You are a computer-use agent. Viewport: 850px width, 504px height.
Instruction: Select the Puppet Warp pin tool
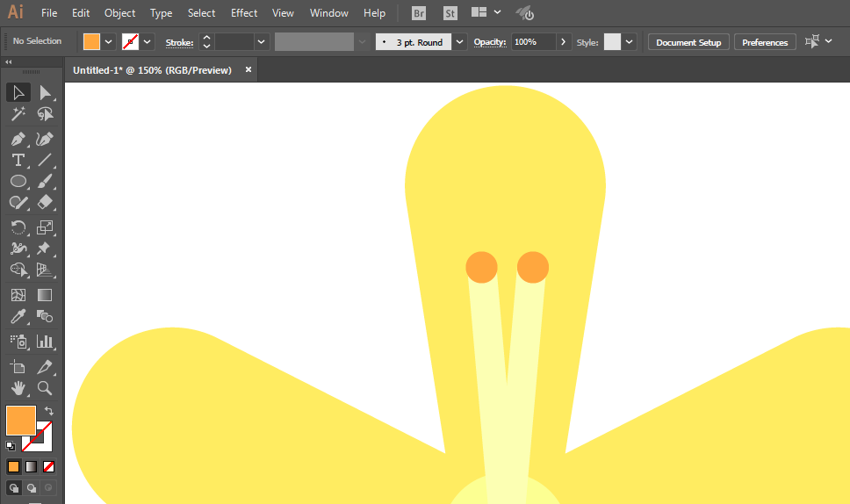coord(45,248)
